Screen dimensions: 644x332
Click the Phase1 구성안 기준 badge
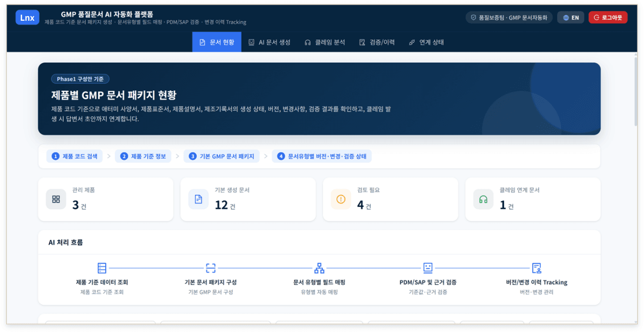coord(80,79)
